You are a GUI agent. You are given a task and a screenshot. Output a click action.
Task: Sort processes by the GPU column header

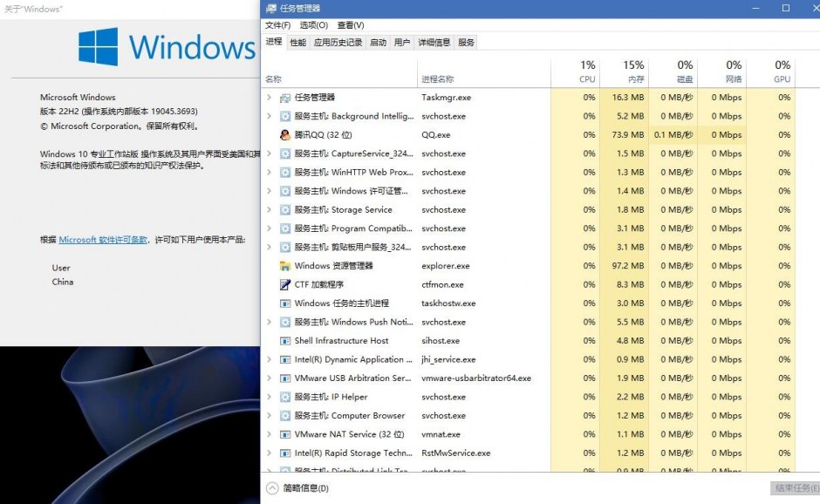(x=770, y=72)
